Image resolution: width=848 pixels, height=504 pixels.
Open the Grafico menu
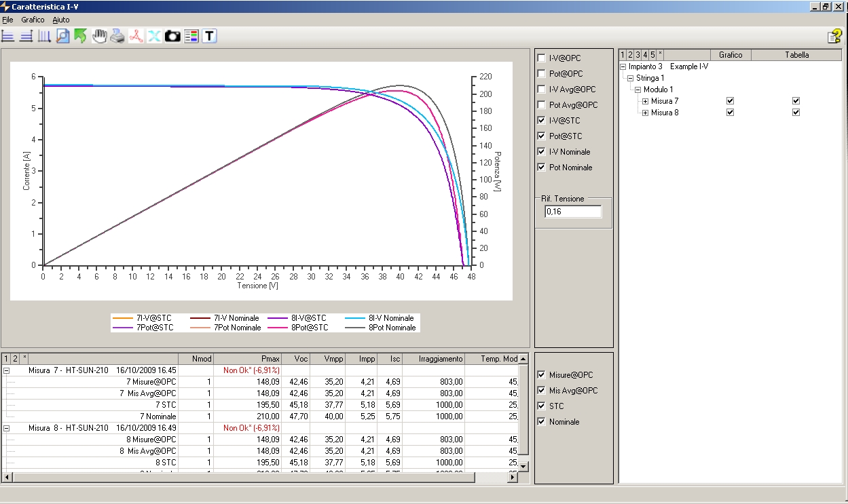(x=33, y=20)
